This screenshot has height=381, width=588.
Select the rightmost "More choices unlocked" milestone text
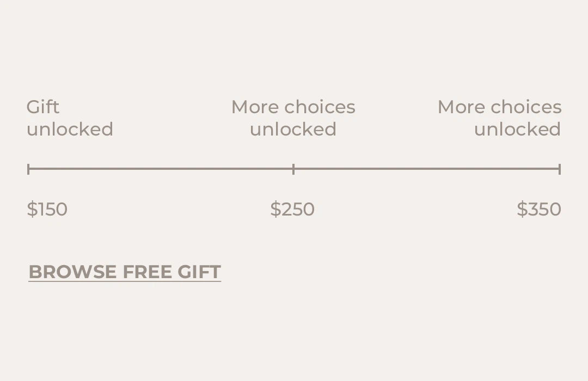coord(499,118)
